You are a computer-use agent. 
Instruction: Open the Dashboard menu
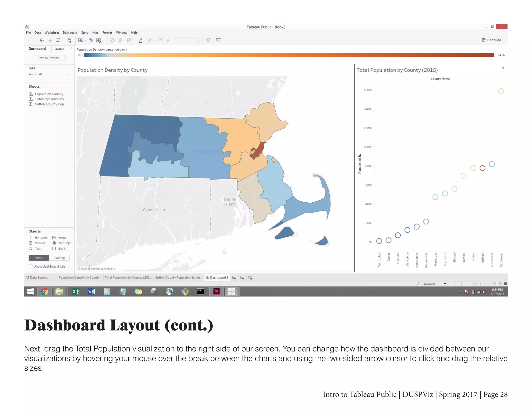(x=70, y=32)
